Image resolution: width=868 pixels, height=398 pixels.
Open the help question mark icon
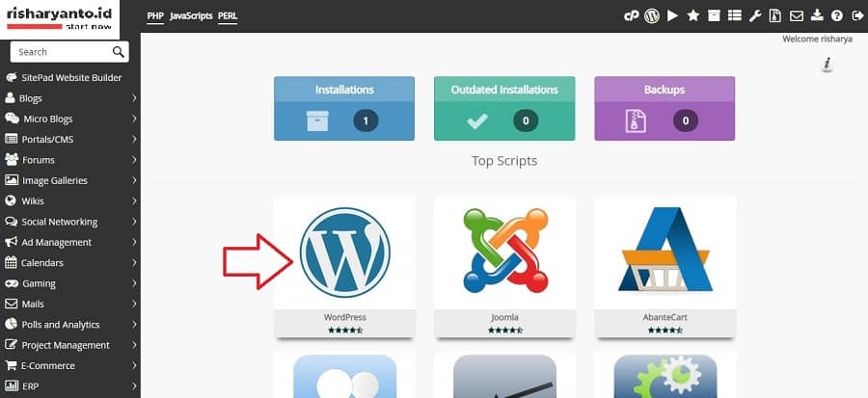point(837,16)
